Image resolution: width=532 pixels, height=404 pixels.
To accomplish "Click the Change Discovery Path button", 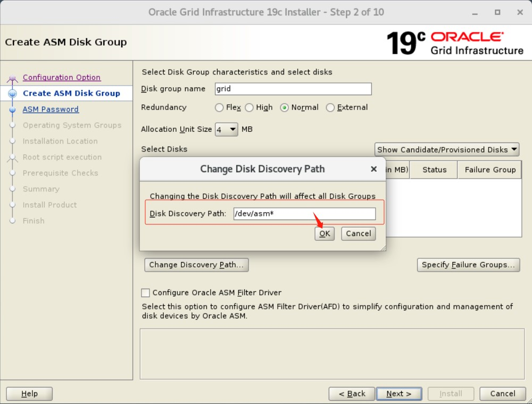I will point(196,265).
